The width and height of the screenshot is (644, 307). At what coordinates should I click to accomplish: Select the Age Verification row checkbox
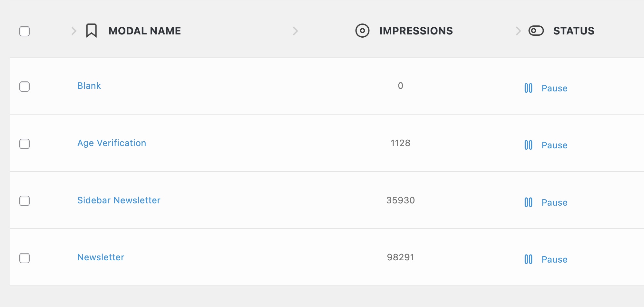click(24, 144)
